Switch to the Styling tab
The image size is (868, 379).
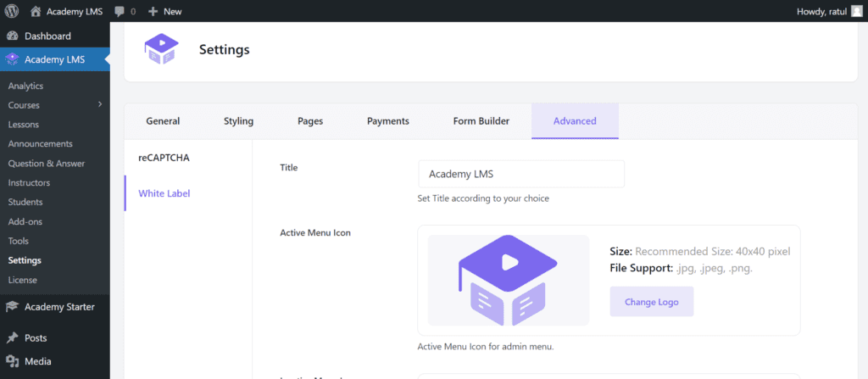pyautogui.click(x=238, y=120)
